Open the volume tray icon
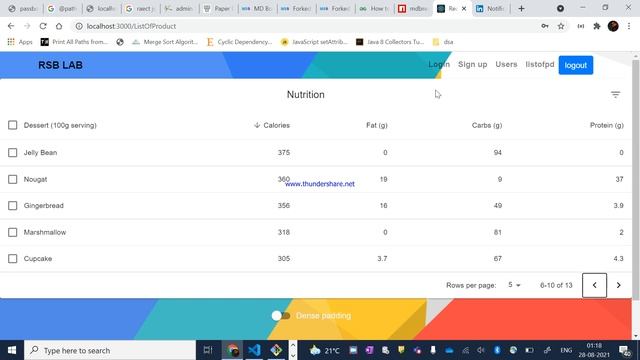 pos(481,350)
